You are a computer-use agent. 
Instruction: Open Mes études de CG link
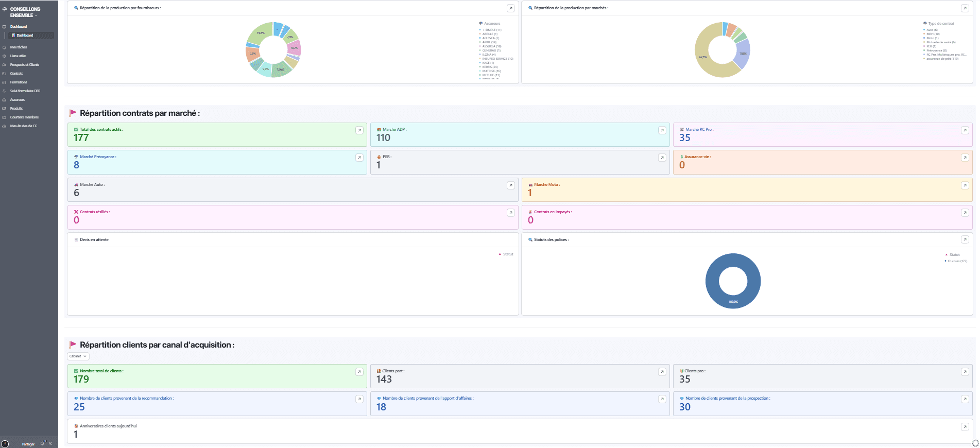(x=23, y=126)
